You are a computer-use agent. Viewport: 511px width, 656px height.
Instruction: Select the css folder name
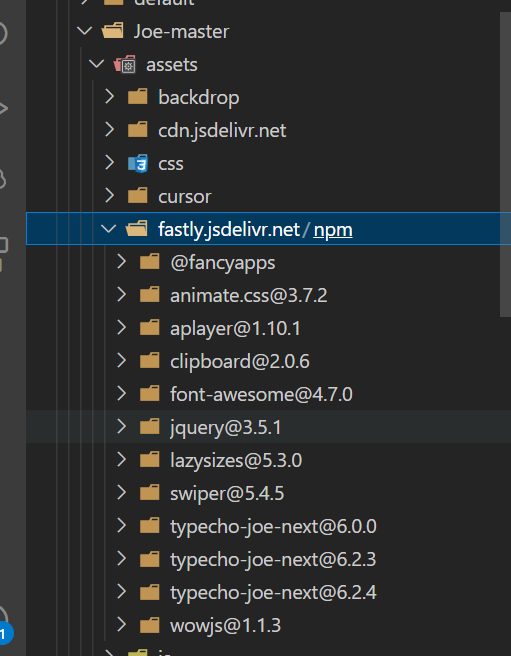171,164
